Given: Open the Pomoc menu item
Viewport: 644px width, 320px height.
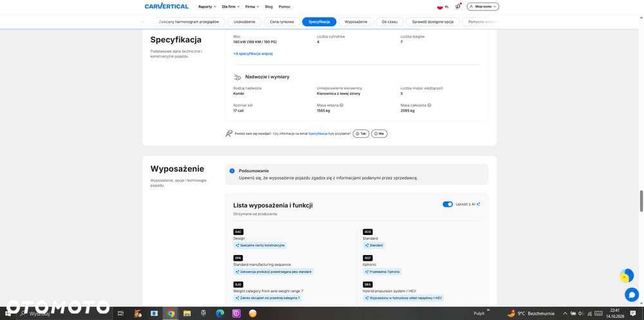Looking at the screenshot, I should click(284, 6).
